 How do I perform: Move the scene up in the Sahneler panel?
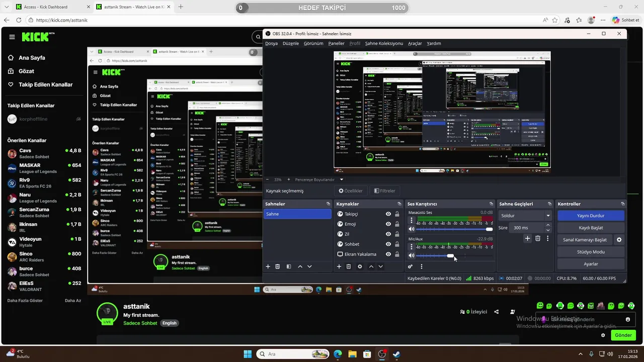[300, 266]
